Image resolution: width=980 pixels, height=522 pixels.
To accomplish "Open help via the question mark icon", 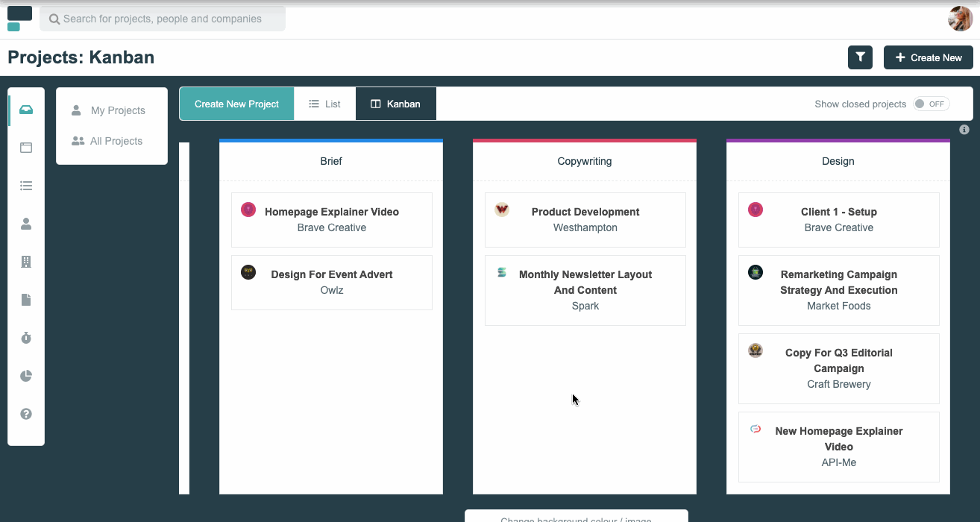I will pyautogui.click(x=25, y=413).
